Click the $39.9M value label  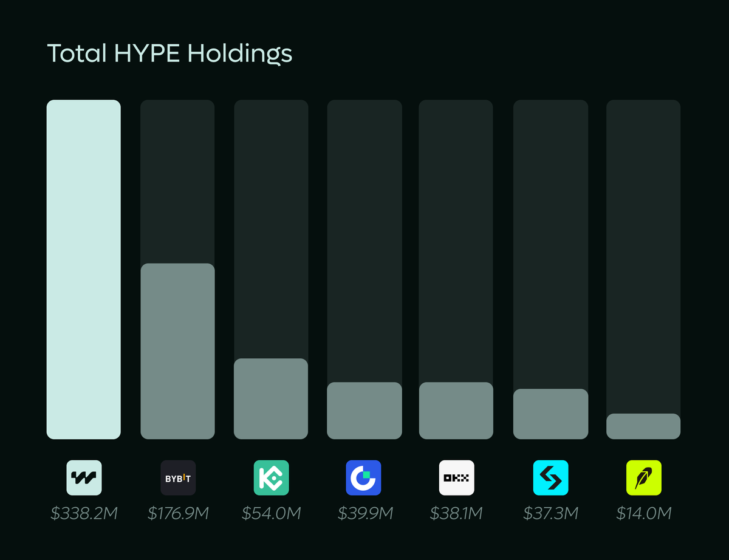click(x=364, y=513)
